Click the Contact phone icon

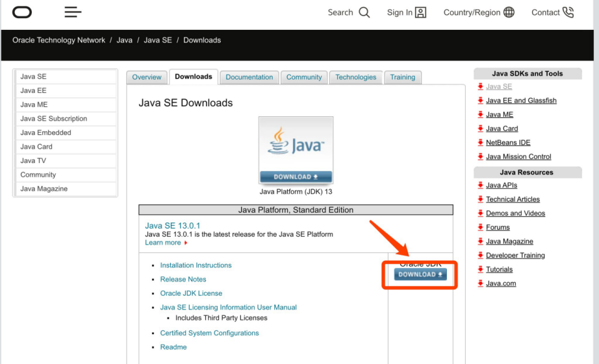(568, 12)
